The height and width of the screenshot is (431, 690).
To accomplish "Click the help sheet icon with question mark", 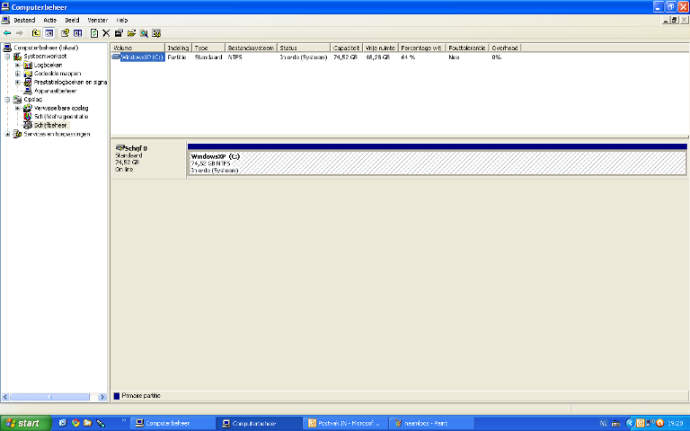I will click(65, 33).
